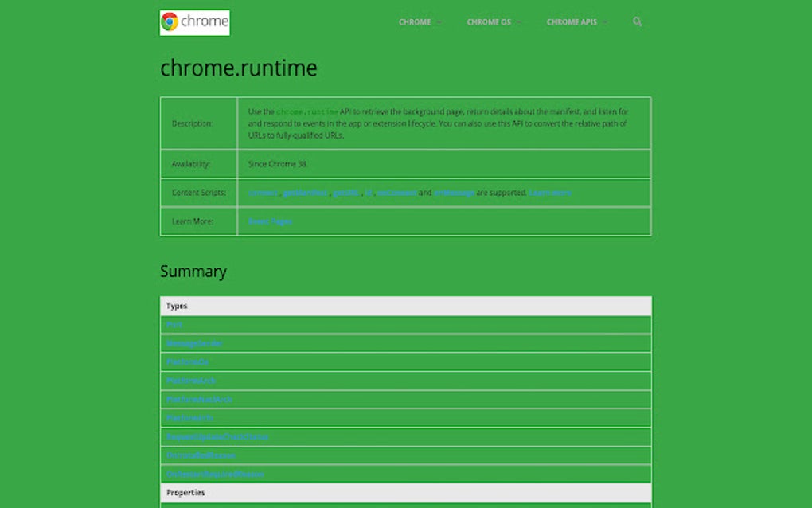
Task: Open the search magnifier icon
Action: 638,22
